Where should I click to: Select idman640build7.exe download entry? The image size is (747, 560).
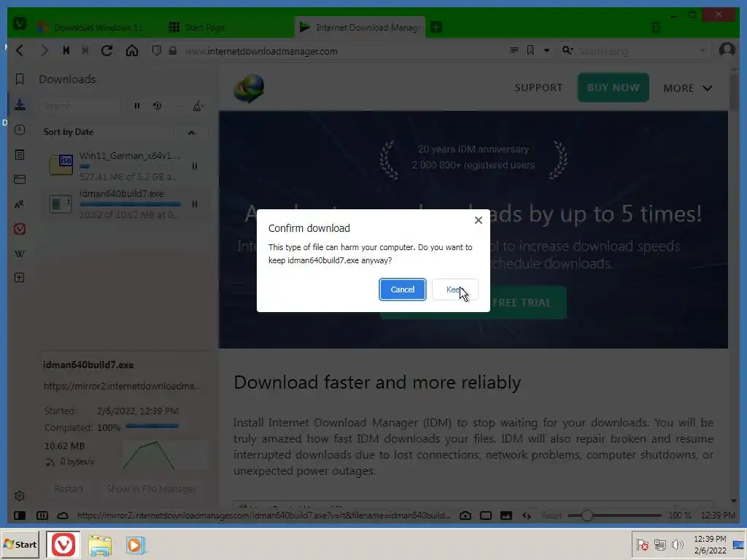click(x=125, y=204)
